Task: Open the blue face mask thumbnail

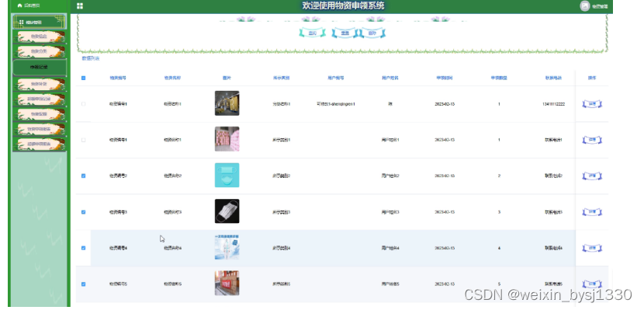Action: pos(227,175)
